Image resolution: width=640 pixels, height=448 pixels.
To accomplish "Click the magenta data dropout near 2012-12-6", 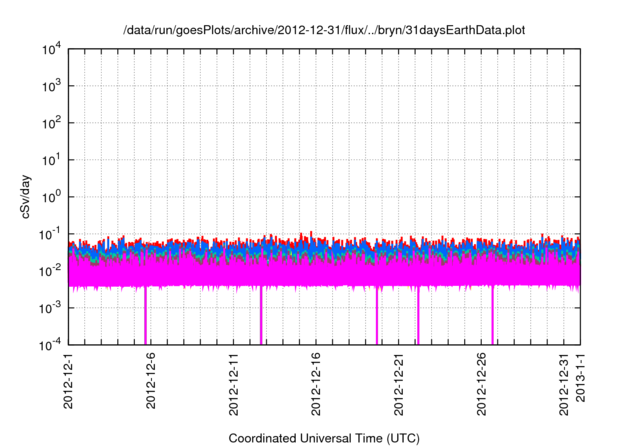I will pos(145,316).
